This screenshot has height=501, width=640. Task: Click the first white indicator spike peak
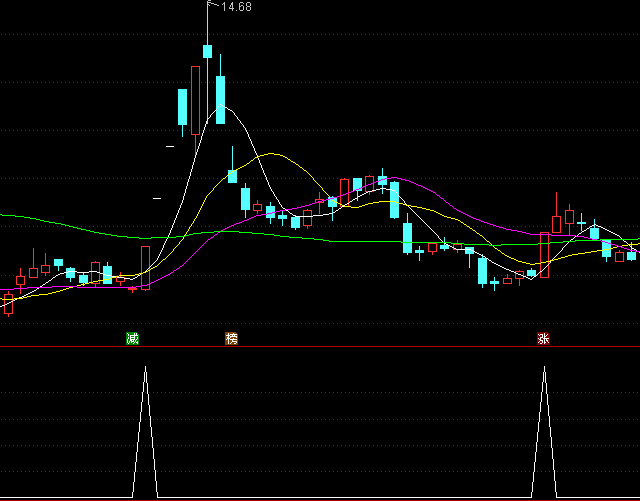click(145, 368)
